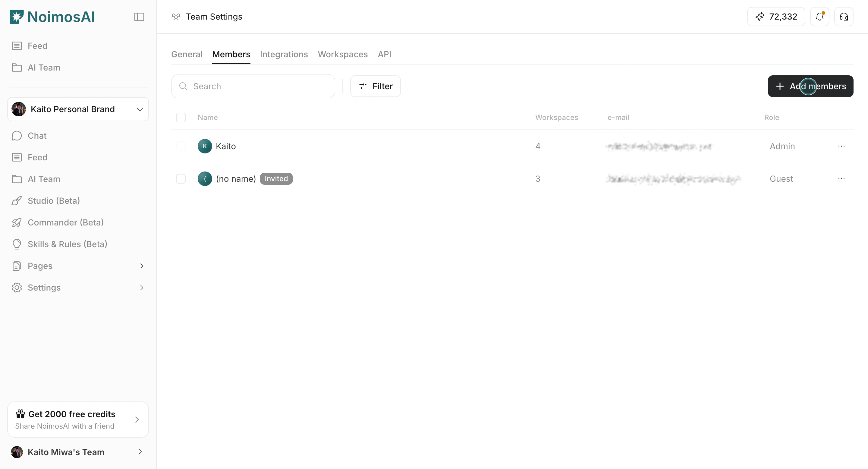Switch to the Workspaces tab

click(342, 54)
